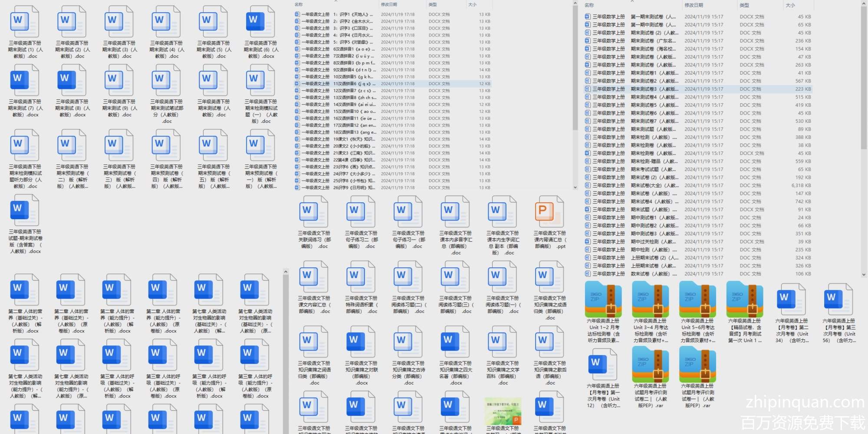Screen dimensions: 868x434
Task: Open 三年级语文下册 关联词练习 Word document
Action: [x=314, y=212]
